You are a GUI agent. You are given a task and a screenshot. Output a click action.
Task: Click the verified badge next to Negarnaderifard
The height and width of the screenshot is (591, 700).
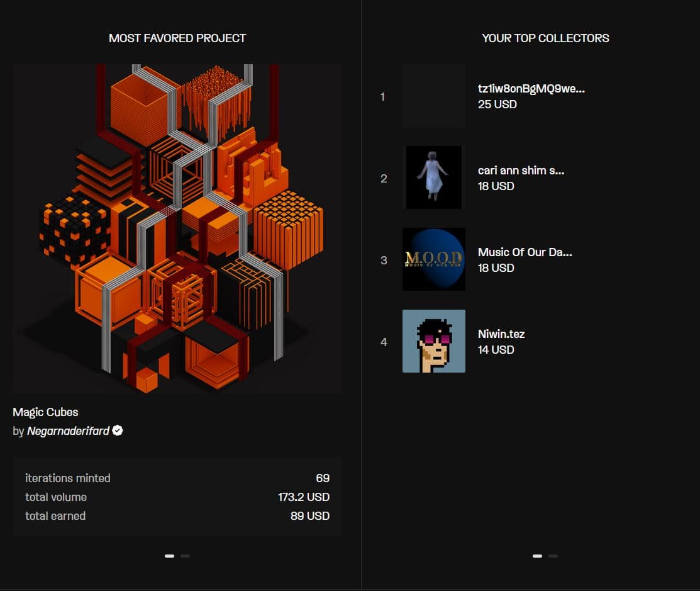coord(118,431)
